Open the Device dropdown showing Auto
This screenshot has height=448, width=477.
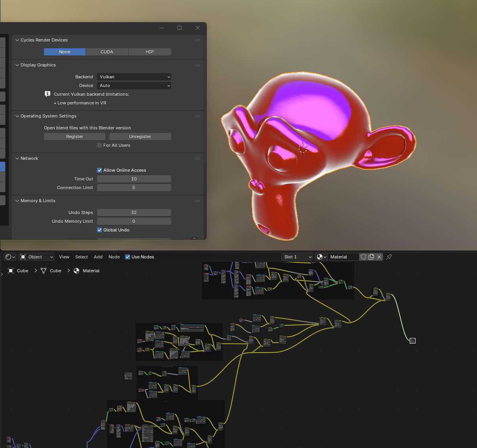pyautogui.click(x=134, y=85)
